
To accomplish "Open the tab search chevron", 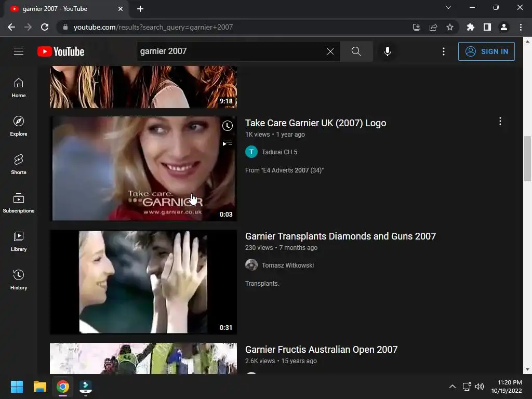I will pos(448,7).
